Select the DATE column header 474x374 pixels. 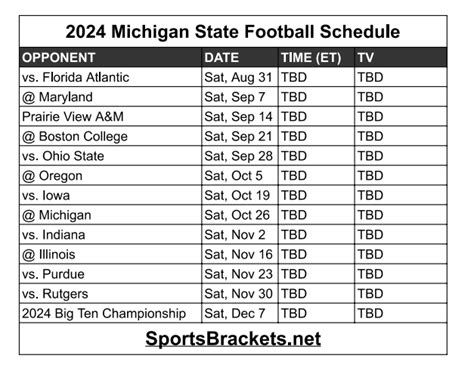[x=240, y=57]
